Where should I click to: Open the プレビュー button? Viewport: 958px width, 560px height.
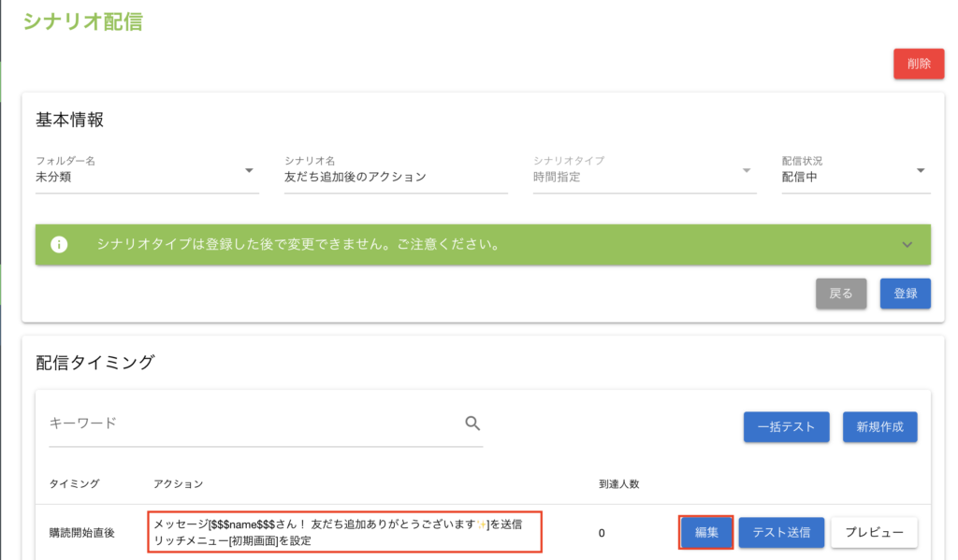(x=874, y=532)
